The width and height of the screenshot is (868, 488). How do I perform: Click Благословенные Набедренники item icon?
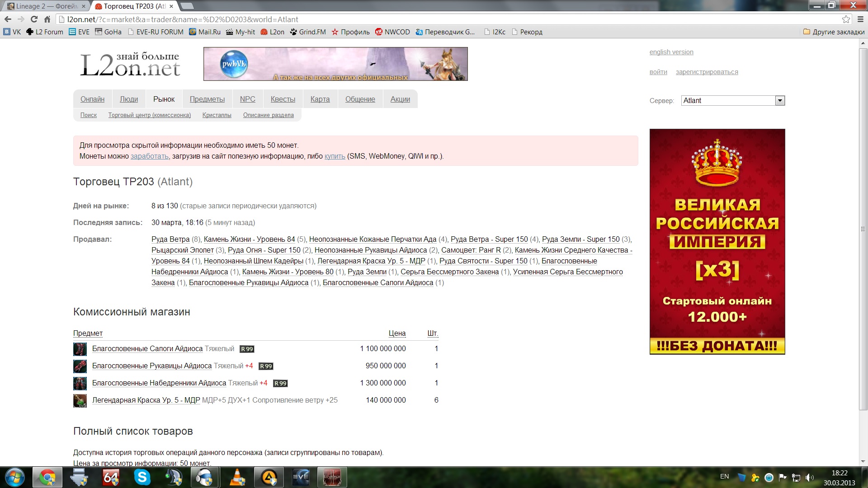pyautogui.click(x=80, y=383)
